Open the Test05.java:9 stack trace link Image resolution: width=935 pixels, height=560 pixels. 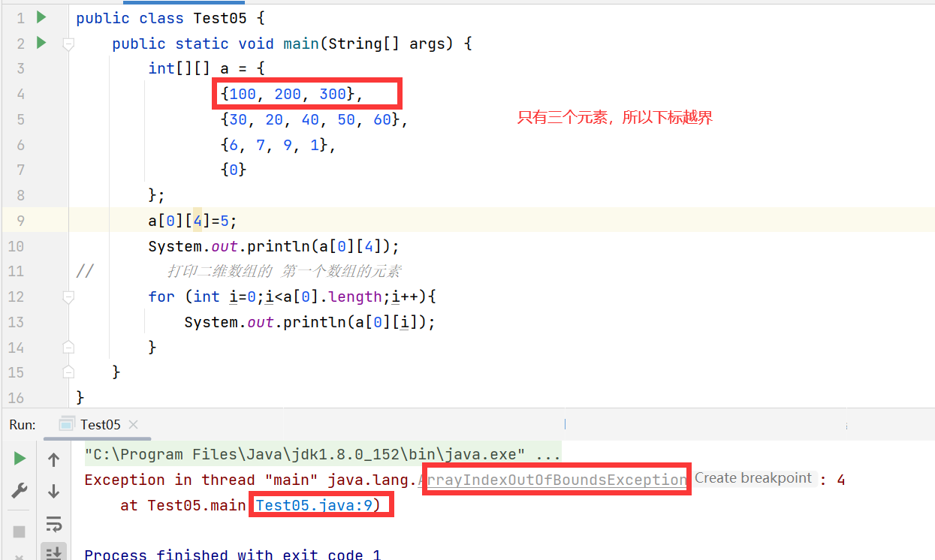pos(314,505)
